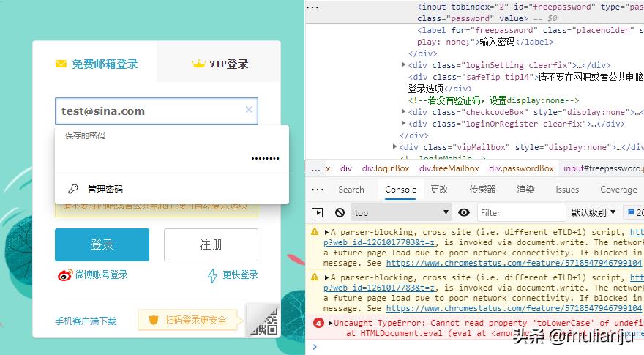Expand the Uncaught TypeError message
The image size is (644, 355).
click(330, 323)
